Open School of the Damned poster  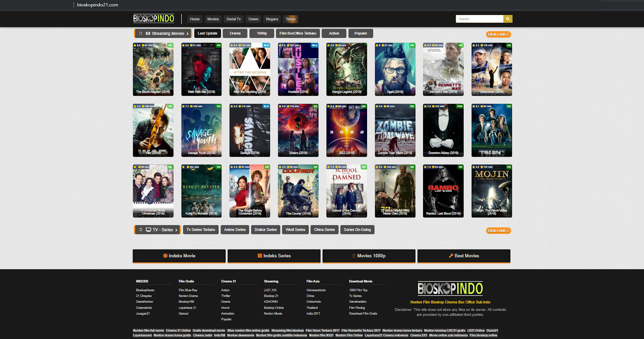[347, 191]
